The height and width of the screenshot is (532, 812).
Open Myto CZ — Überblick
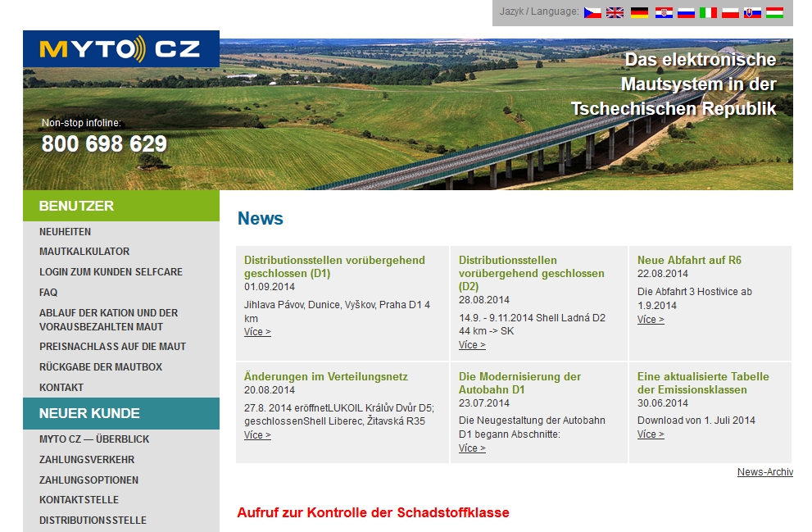pyautogui.click(x=94, y=439)
